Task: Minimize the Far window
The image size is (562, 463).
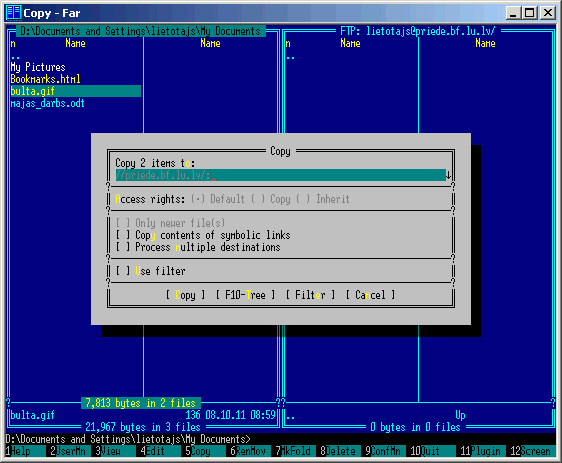Action: click(x=513, y=13)
